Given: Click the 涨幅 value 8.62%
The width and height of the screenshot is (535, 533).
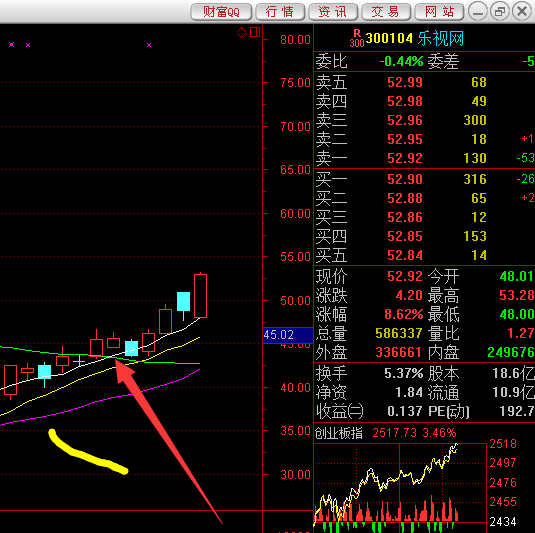Looking at the screenshot, I should click(404, 314).
